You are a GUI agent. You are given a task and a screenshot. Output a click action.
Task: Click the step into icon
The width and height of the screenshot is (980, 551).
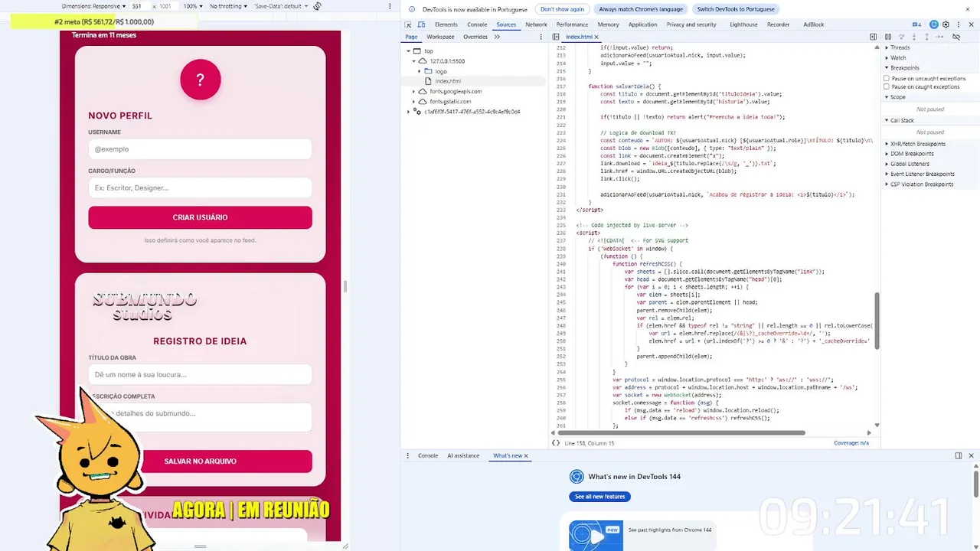pos(914,37)
